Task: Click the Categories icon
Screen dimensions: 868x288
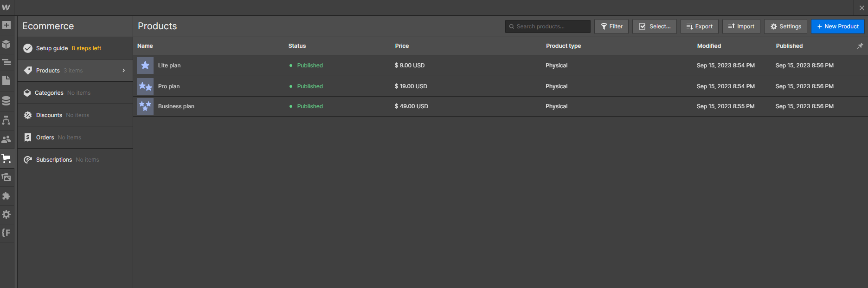Action: pyautogui.click(x=27, y=93)
